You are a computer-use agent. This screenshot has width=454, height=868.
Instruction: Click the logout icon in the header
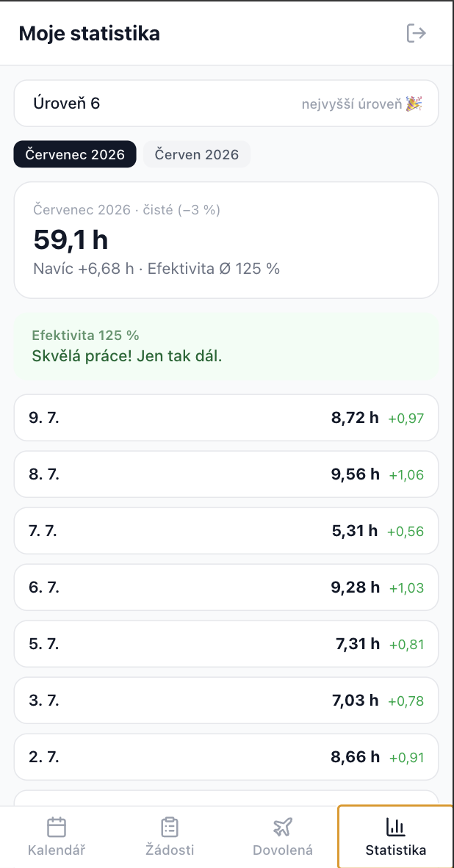tap(416, 33)
